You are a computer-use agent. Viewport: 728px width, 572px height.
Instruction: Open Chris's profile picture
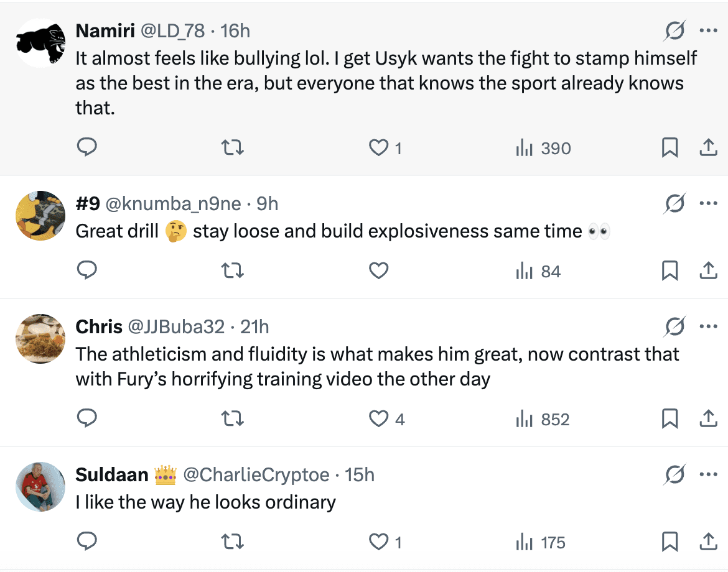pyautogui.click(x=40, y=338)
